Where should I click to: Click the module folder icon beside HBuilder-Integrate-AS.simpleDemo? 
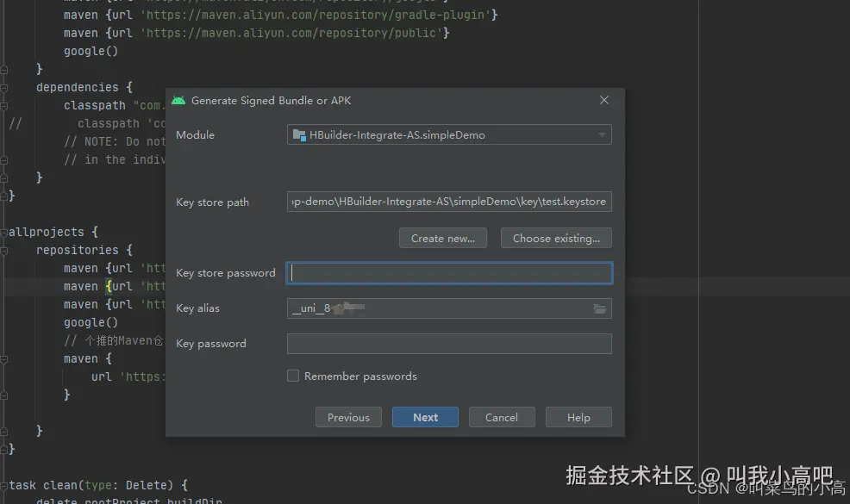(299, 135)
